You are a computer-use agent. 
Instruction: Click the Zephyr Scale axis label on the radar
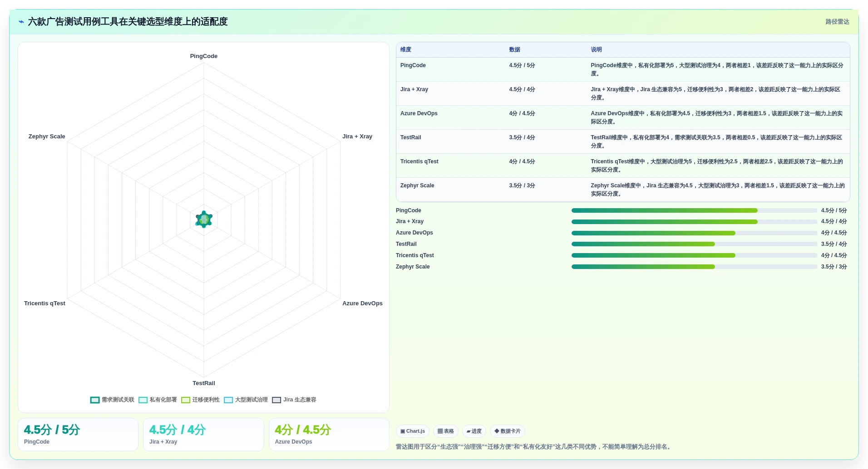pyautogui.click(x=47, y=137)
